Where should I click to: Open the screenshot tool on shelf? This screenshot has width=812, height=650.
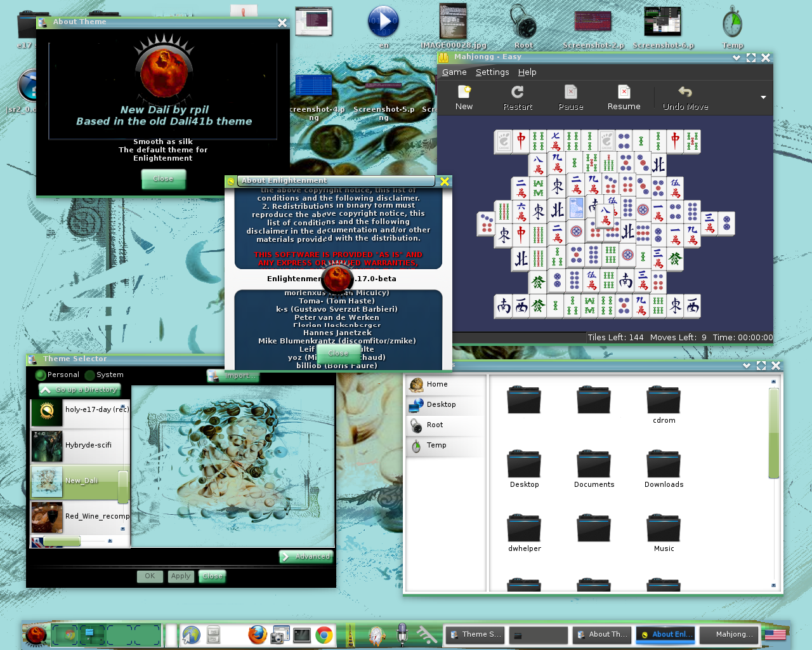(279, 635)
